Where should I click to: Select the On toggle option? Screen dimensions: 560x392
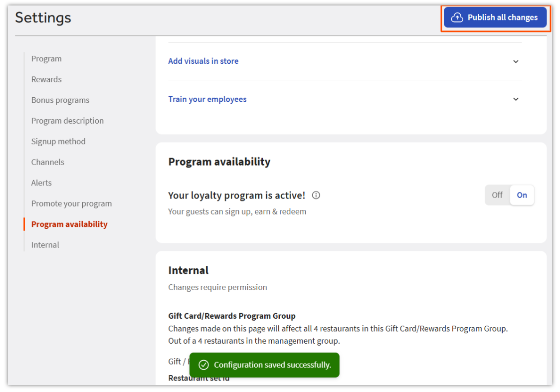522,196
